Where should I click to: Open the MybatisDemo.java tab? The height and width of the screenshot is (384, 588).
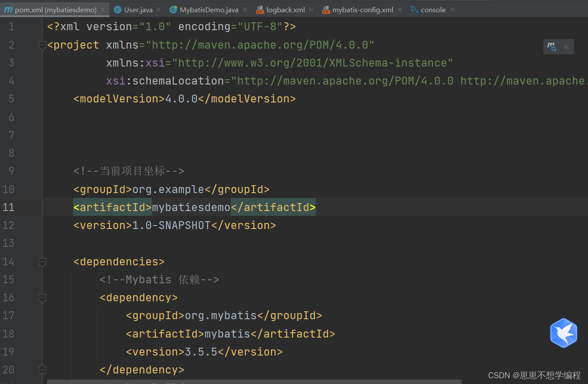[209, 10]
